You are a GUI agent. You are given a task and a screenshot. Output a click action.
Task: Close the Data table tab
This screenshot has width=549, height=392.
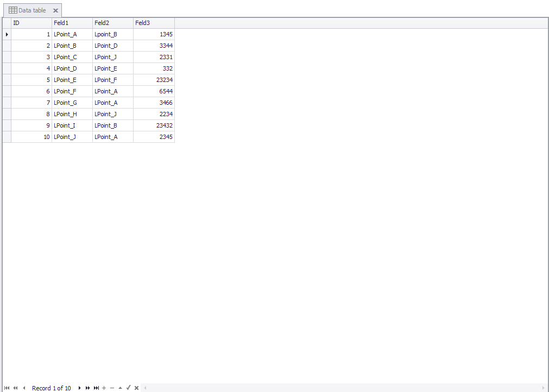(x=55, y=10)
